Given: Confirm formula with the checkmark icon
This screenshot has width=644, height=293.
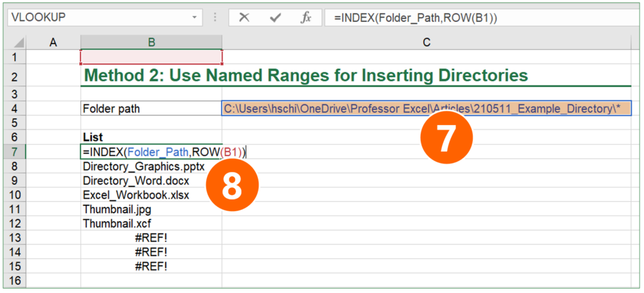Looking at the screenshot, I should click(x=275, y=18).
